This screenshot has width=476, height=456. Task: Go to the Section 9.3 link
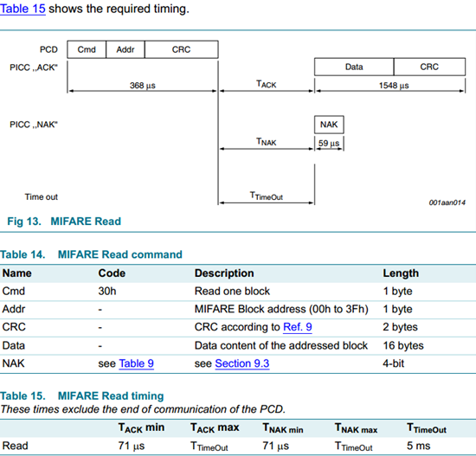pyautogui.click(x=242, y=363)
